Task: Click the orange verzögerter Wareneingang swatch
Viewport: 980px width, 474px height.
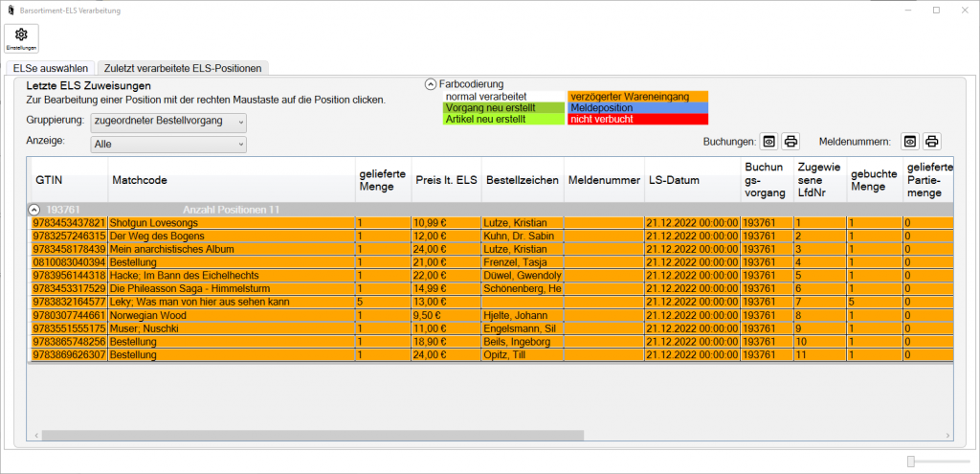Action: [636, 97]
